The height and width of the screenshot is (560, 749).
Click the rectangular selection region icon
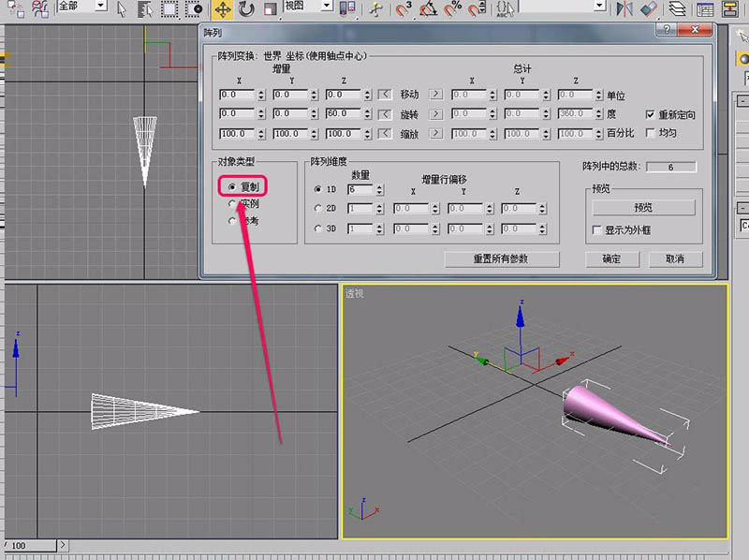click(169, 9)
